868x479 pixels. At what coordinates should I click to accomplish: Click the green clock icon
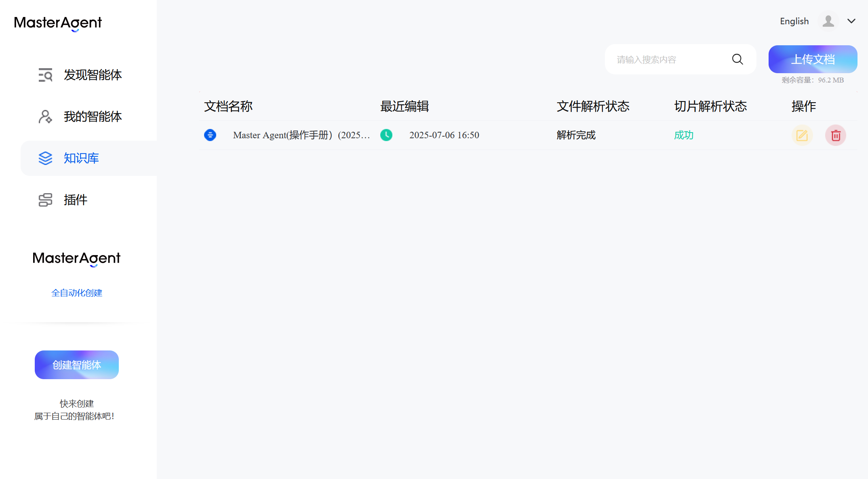(386, 135)
